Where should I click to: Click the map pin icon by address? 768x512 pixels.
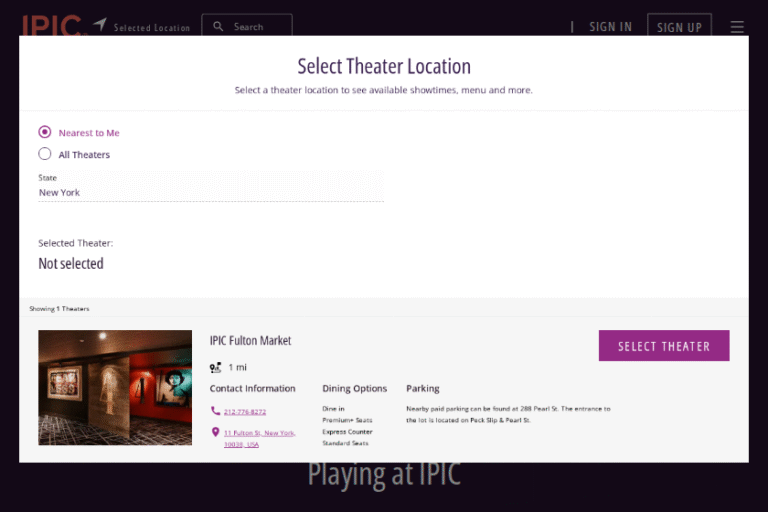point(215,432)
